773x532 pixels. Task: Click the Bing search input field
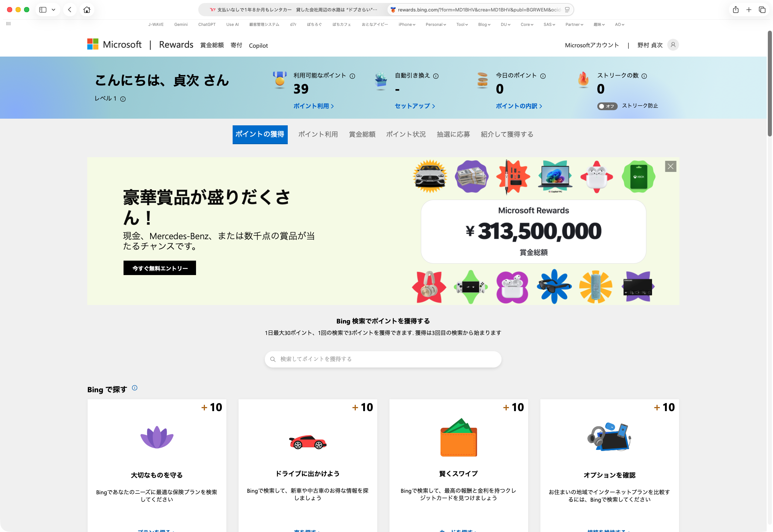point(383,359)
